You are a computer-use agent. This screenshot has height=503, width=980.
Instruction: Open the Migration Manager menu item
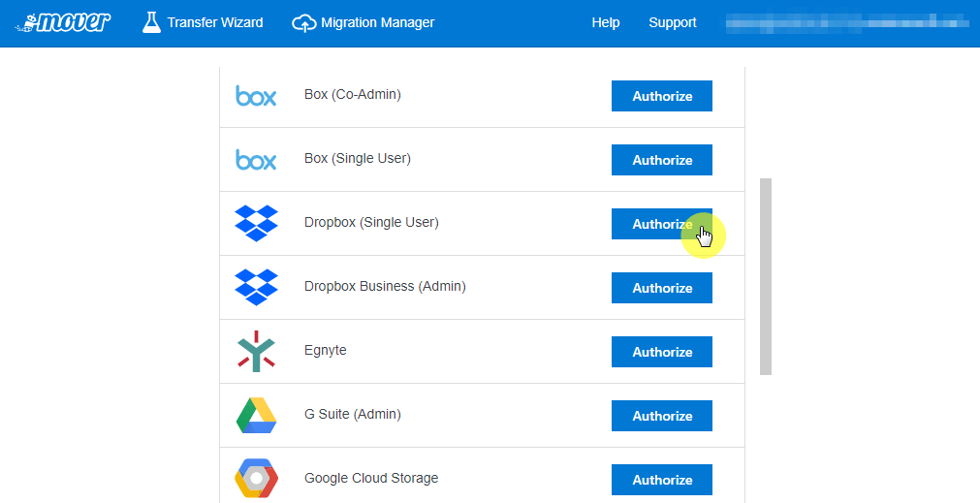coord(364,23)
